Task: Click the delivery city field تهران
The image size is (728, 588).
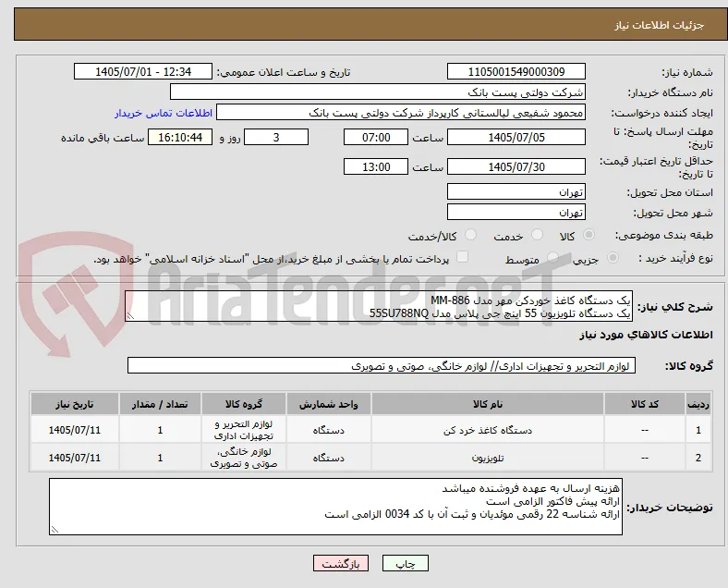Action: tap(516, 213)
